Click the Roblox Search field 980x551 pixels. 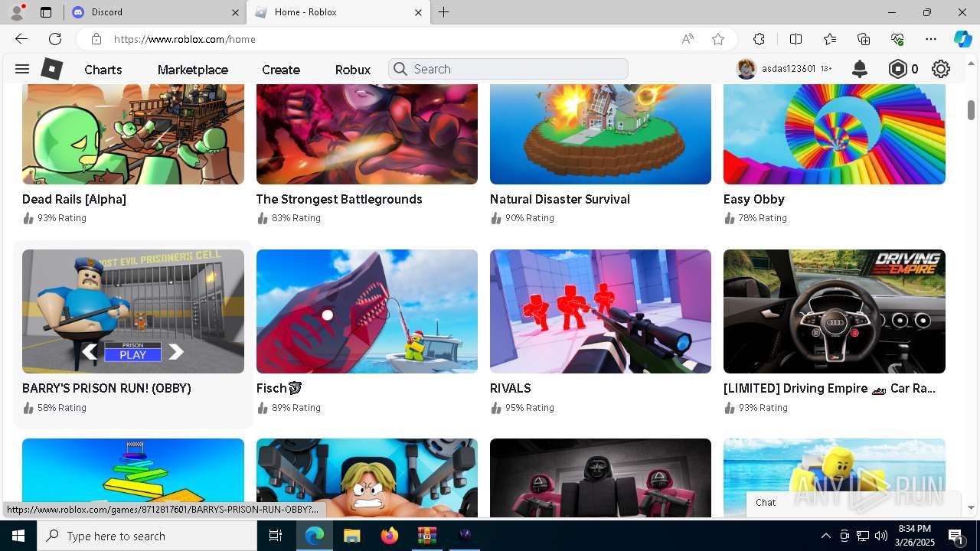click(508, 69)
